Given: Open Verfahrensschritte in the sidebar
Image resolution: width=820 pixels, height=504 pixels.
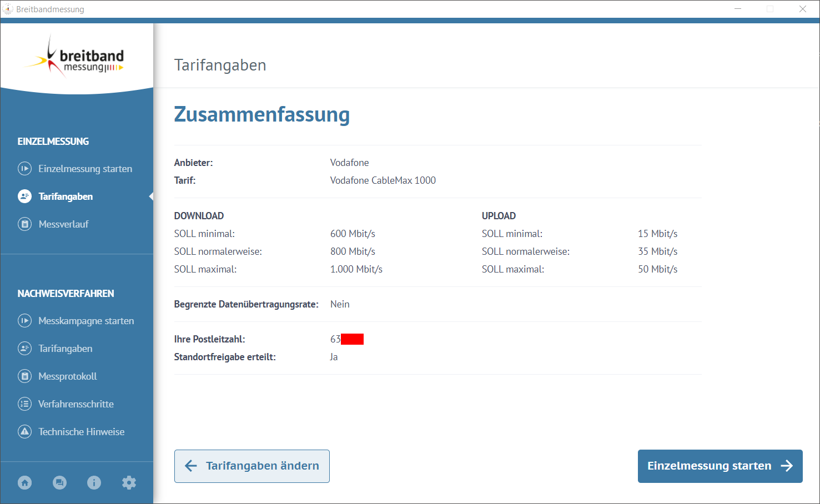Looking at the screenshot, I should 76,404.
